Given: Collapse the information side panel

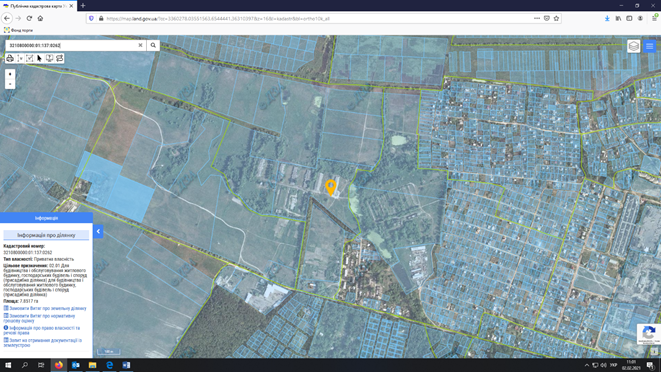Looking at the screenshot, I should tap(98, 231).
